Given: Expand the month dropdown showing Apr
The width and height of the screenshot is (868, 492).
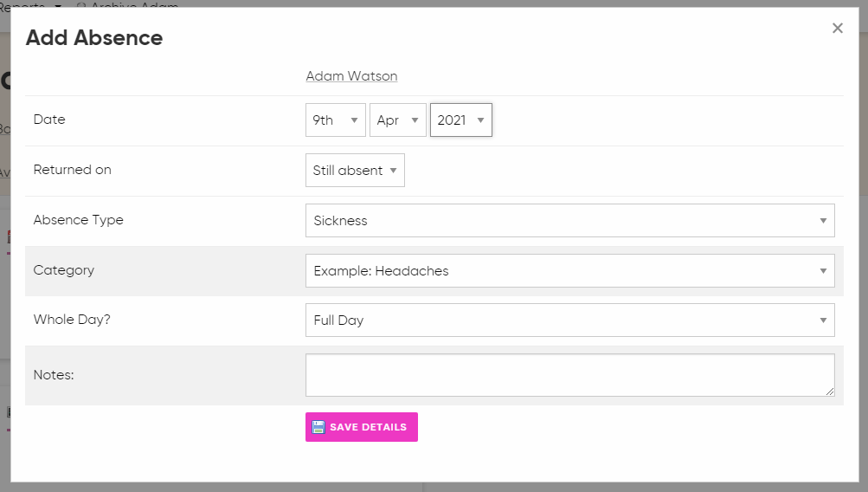Looking at the screenshot, I should (x=397, y=120).
